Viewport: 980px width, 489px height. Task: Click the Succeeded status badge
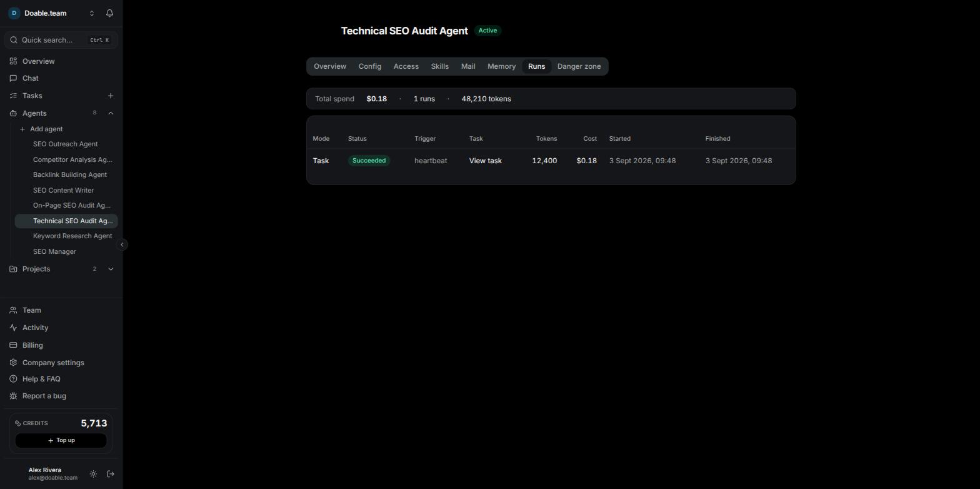click(369, 161)
